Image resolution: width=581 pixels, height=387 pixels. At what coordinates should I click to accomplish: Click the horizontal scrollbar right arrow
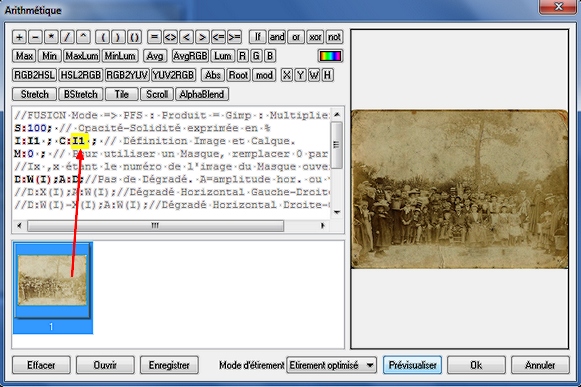point(323,225)
